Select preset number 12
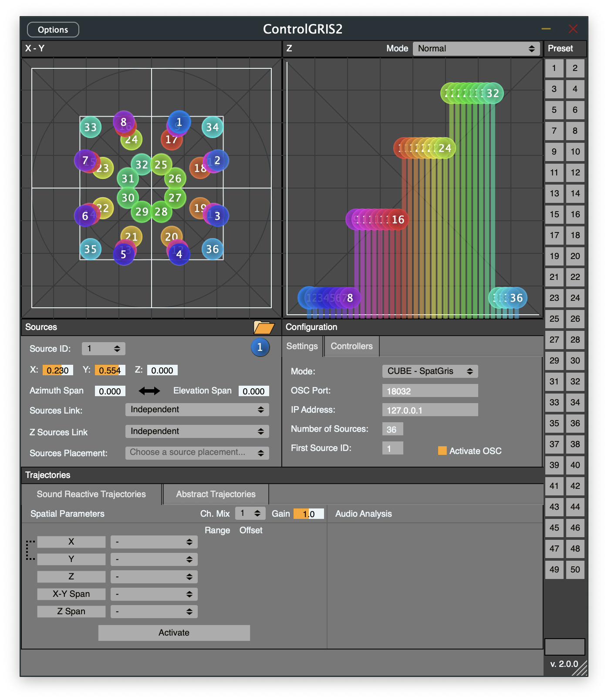The image size is (608, 700). point(575,173)
